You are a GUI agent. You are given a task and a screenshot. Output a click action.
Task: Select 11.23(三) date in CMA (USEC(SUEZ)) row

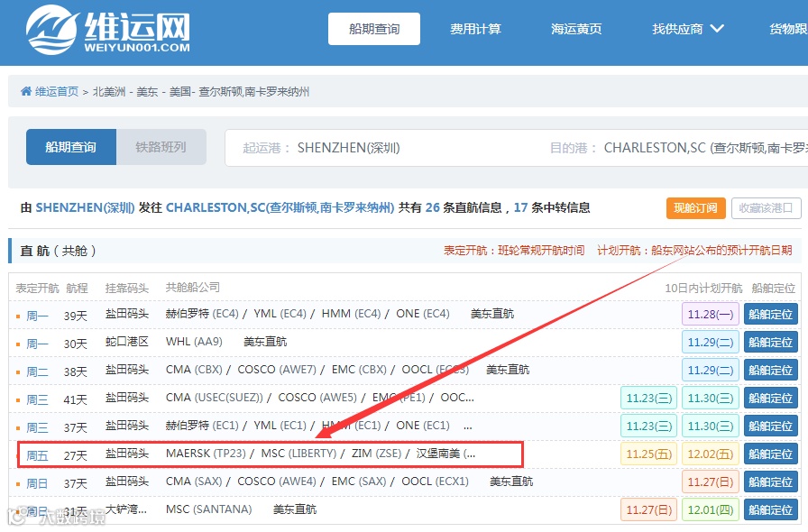[648, 398]
